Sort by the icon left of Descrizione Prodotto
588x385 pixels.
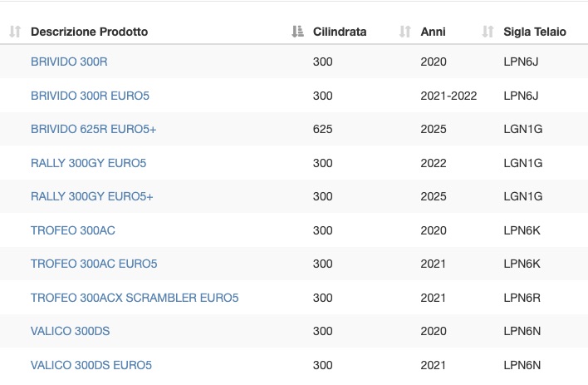click(15, 32)
